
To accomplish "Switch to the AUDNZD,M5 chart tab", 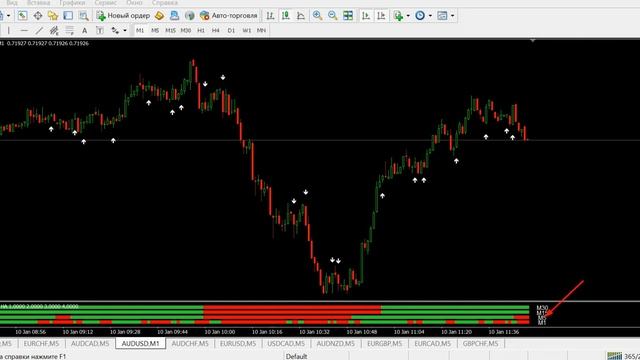I will pyautogui.click(x=336, y=344).
